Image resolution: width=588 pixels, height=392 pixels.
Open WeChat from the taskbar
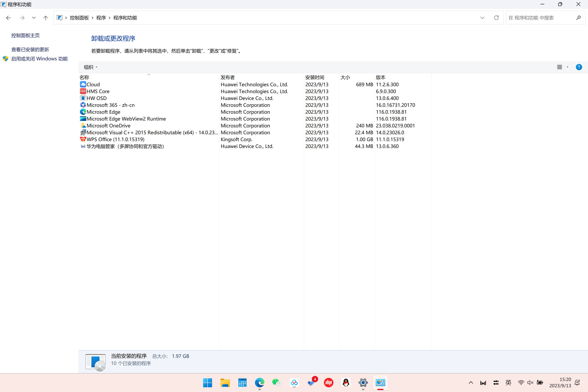pyautogui.click(x=277, y=383)
